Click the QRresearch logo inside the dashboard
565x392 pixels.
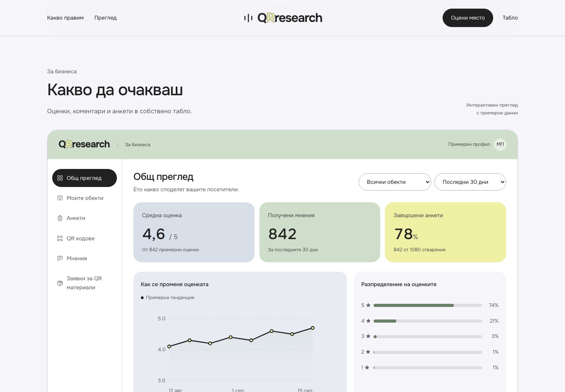point(84,144)
